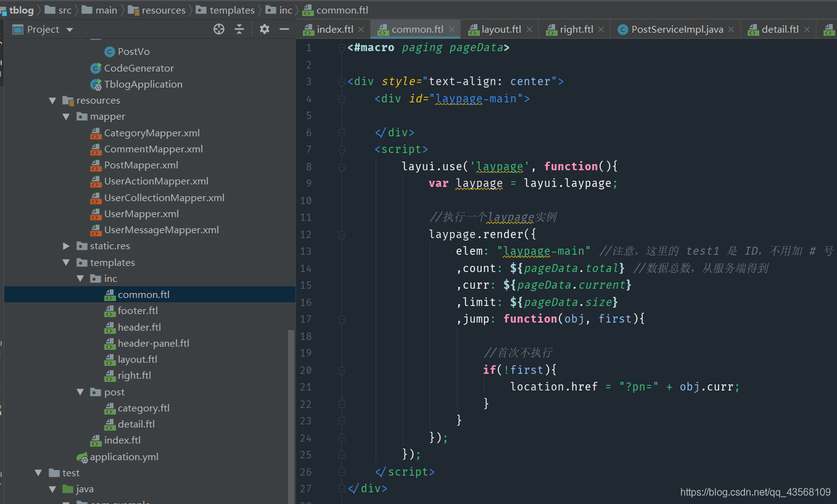Viewport: 837px width, 504px height.
Task: Click the templates breadcrumb
Action: point(225,10)
